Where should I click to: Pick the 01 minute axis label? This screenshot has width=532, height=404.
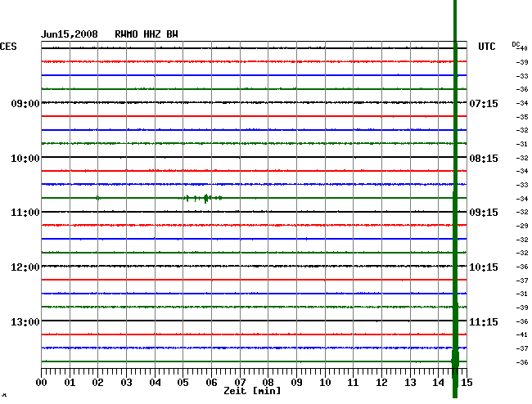[70, 383]
